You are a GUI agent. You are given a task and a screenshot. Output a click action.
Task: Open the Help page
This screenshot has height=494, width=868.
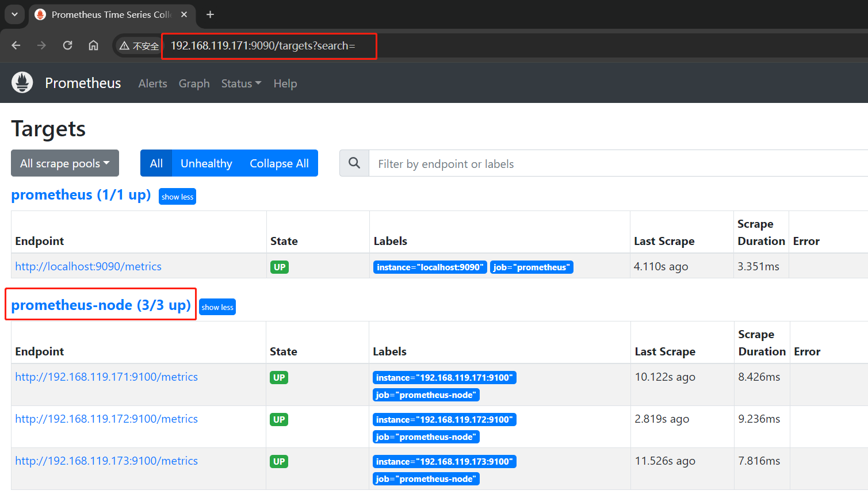click(285, 83)
